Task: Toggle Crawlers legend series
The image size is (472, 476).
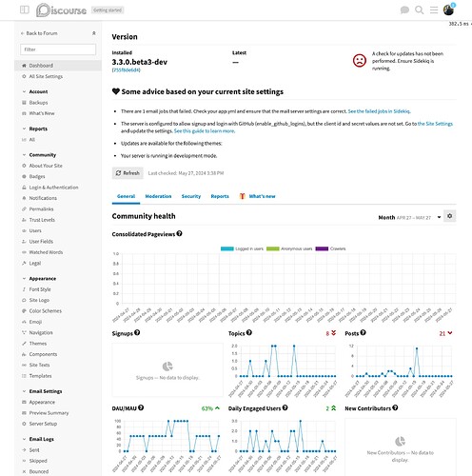Action: point(330,248)
